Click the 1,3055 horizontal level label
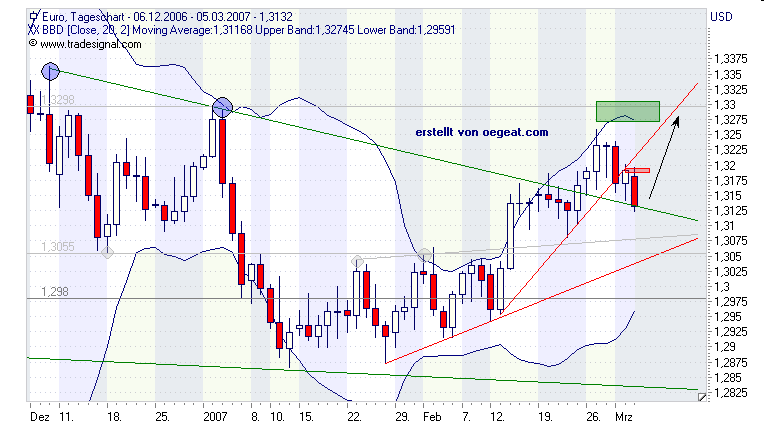The image size is (764, 434). click(58, 247)
